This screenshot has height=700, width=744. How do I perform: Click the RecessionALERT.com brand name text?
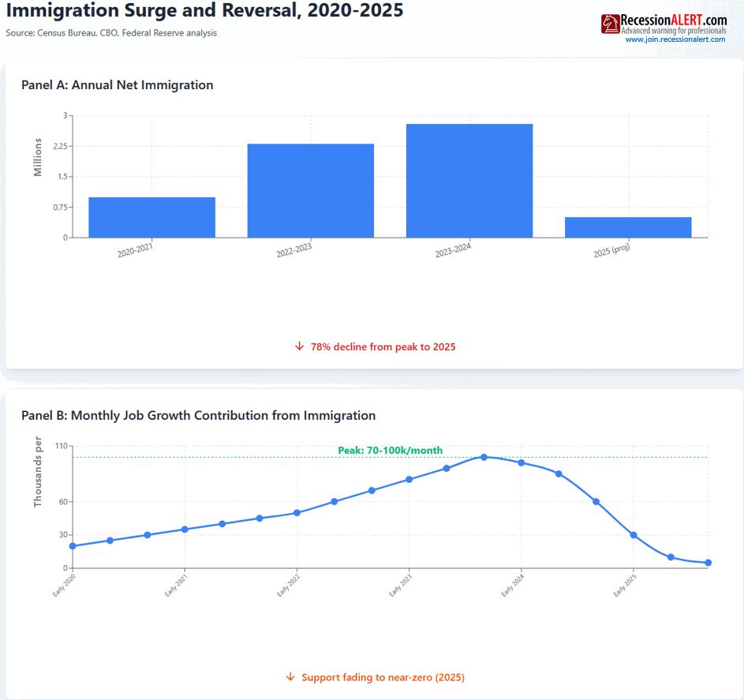(x=674, y=20)
